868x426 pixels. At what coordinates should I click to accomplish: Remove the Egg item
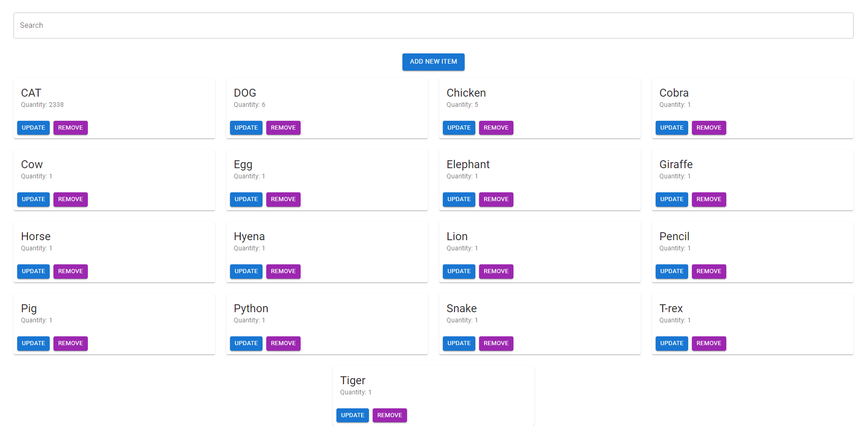coord(283,199)
